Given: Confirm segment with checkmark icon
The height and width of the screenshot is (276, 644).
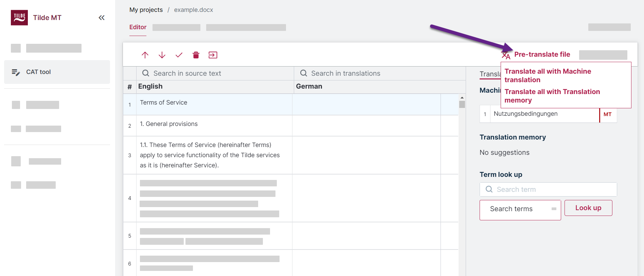Looking at the screenshot, I should coord(179,55).
